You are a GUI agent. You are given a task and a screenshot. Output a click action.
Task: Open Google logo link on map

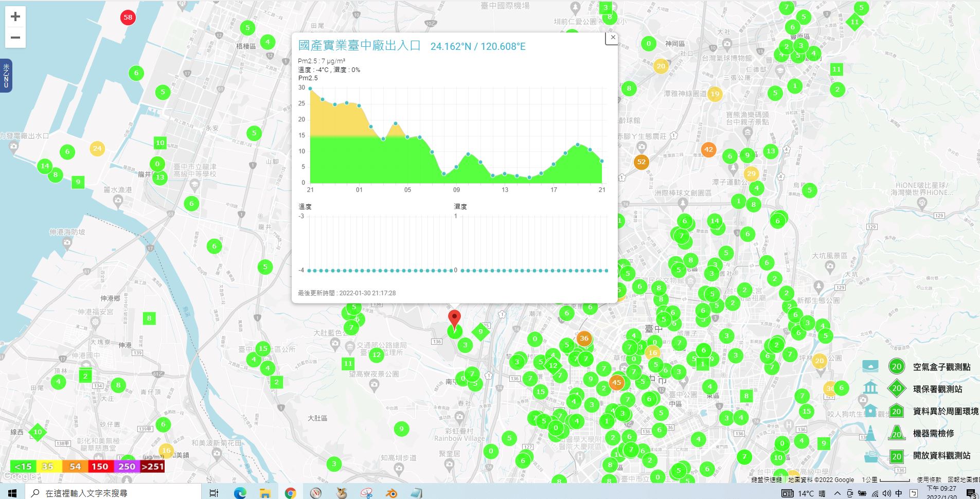pyautogui.click(x=20, y=476)
